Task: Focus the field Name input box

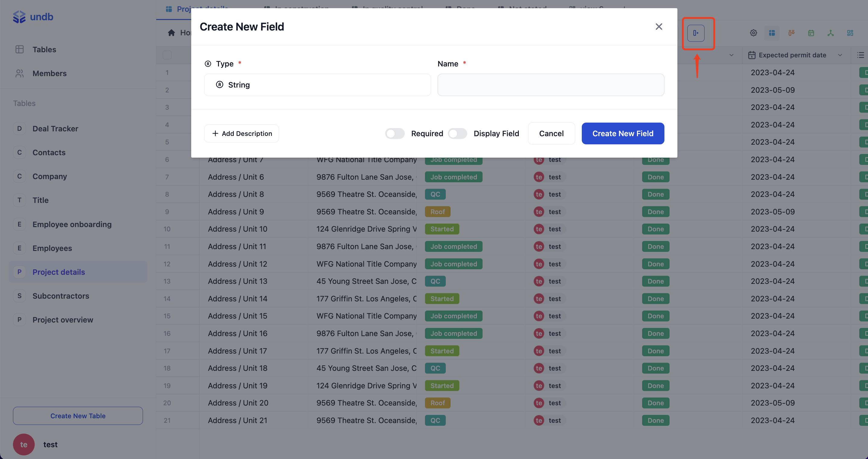Action: [551, 85]
